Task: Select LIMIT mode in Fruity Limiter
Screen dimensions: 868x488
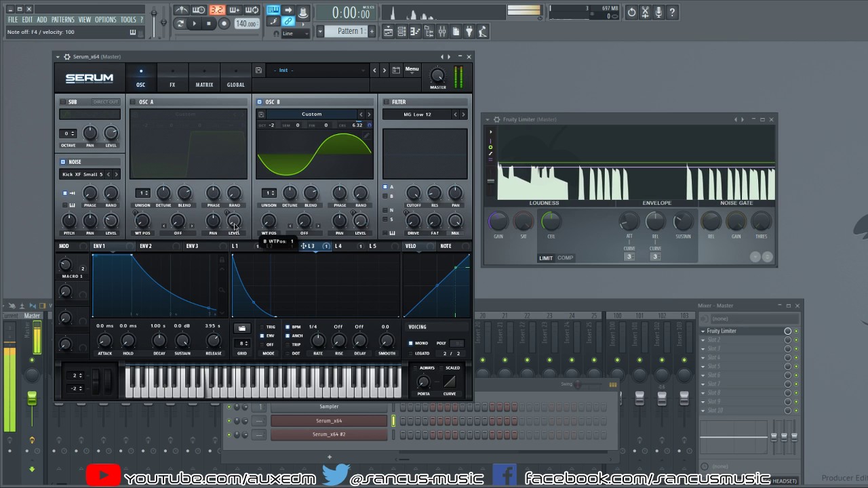Action: 546,258
